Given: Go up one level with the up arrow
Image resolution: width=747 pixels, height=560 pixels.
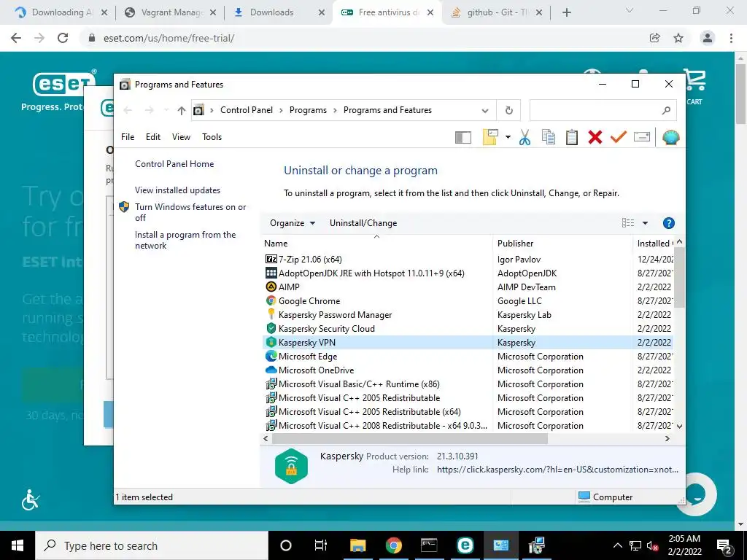Looking at the screenshot, I should click(x=181, y=111).
